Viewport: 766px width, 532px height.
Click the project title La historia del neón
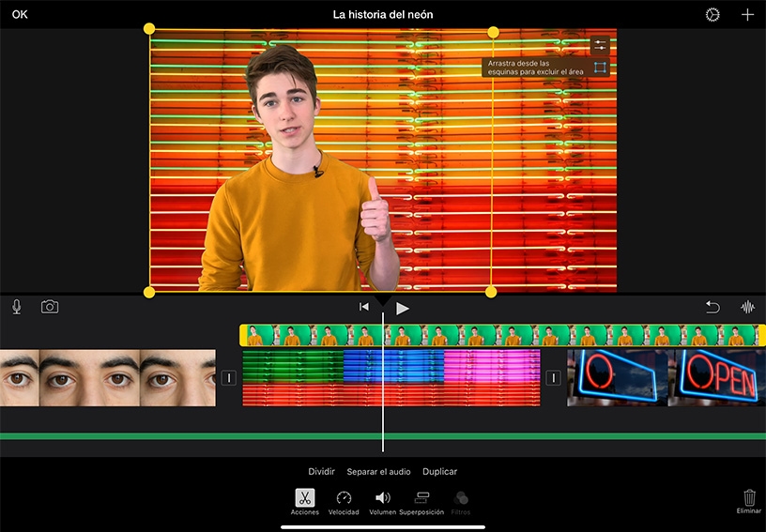(383, 15)
